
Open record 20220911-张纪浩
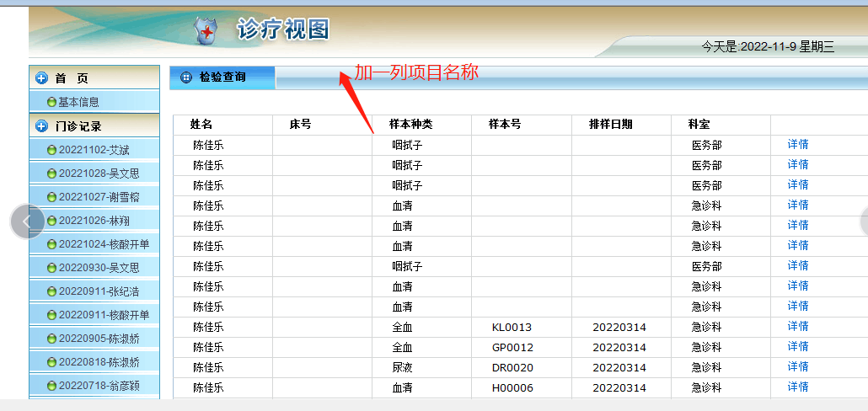(99, 291)
